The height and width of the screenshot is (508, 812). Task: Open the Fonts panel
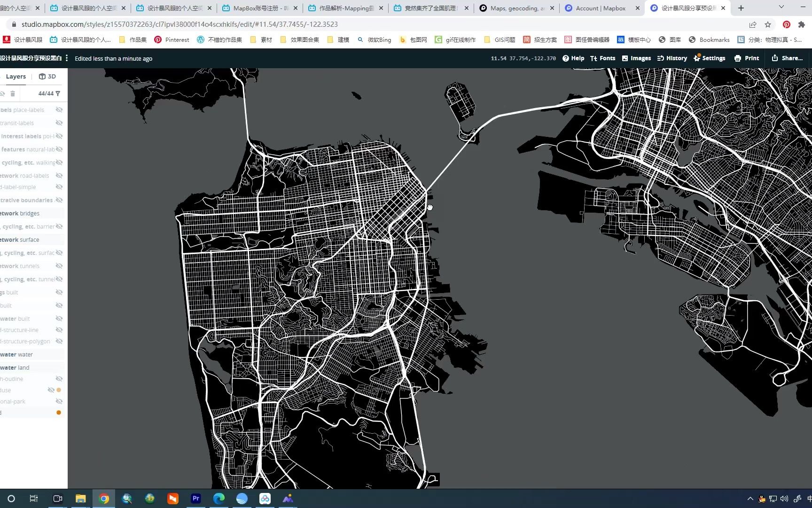click(x=603, y=58)
